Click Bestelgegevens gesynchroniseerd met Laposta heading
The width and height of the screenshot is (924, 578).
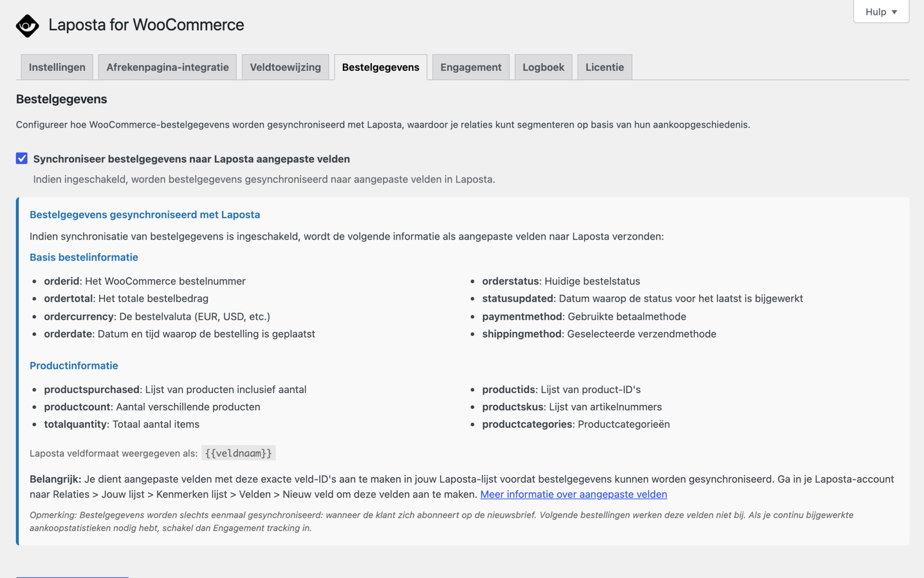pos(145,215)
